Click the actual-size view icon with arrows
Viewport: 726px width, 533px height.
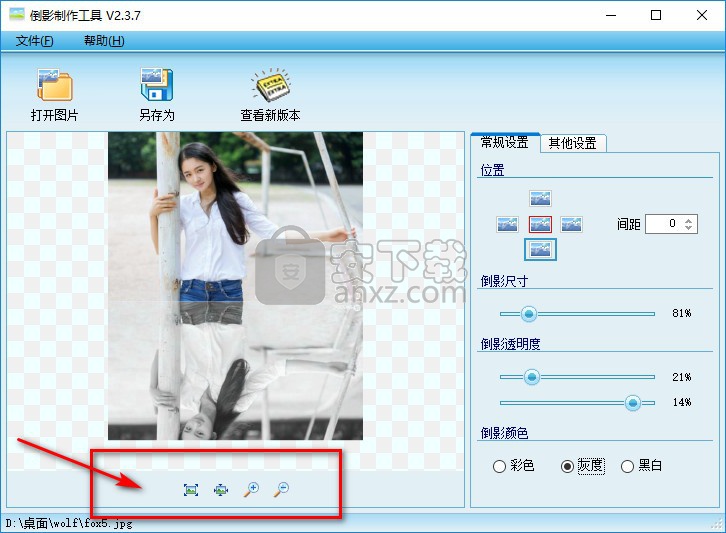tap(221, 489)
